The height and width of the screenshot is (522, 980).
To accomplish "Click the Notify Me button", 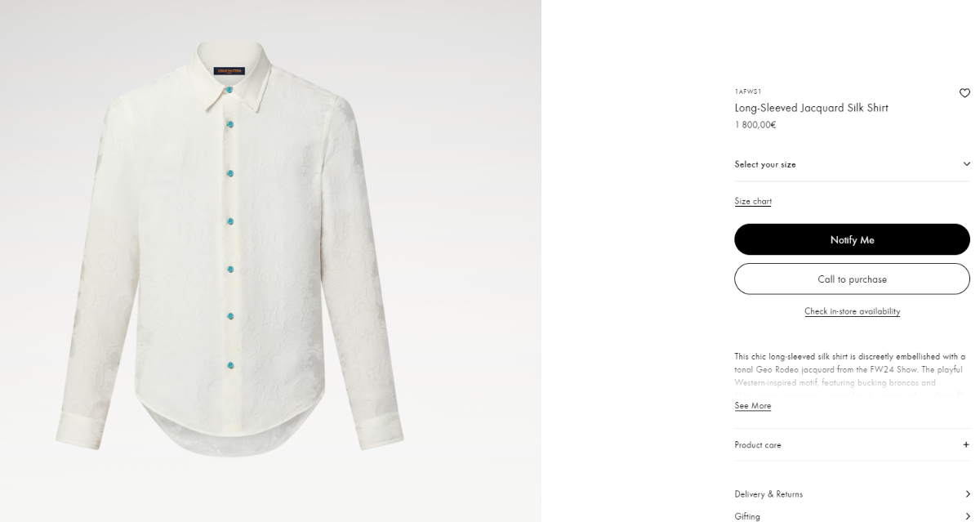I will click(x=852, y=239).
